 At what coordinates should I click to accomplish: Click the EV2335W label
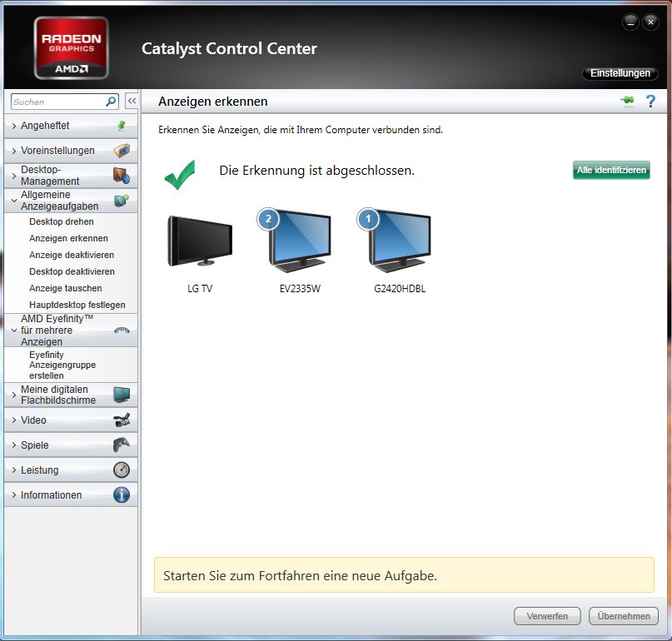pos(300,289)
